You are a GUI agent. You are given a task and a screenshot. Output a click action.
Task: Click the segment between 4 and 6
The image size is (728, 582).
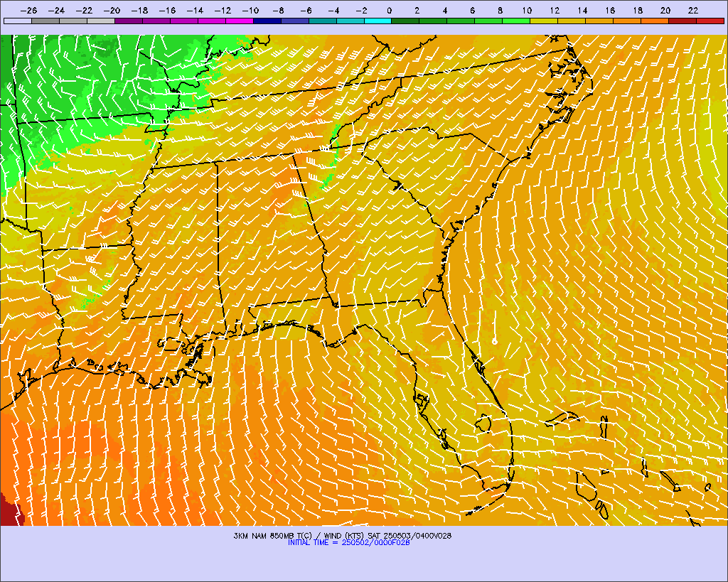coord(461,21)
